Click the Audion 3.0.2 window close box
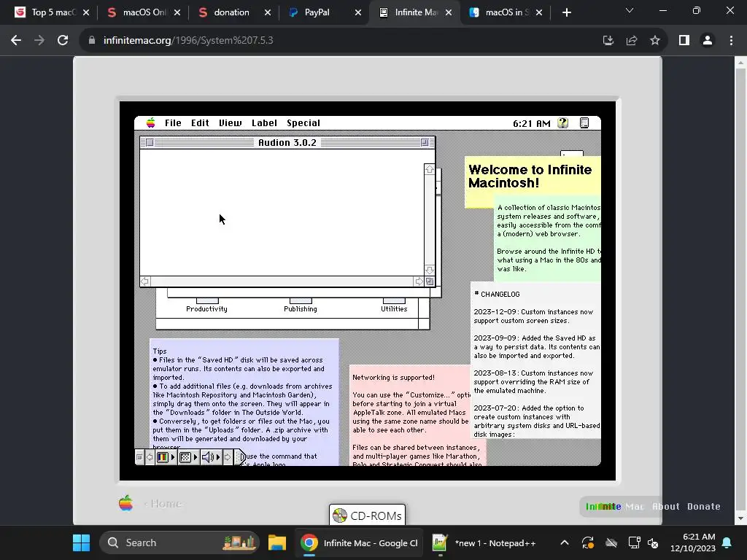Image resolution: width=747 pixels, height=560 pixels. coord(150,142)
